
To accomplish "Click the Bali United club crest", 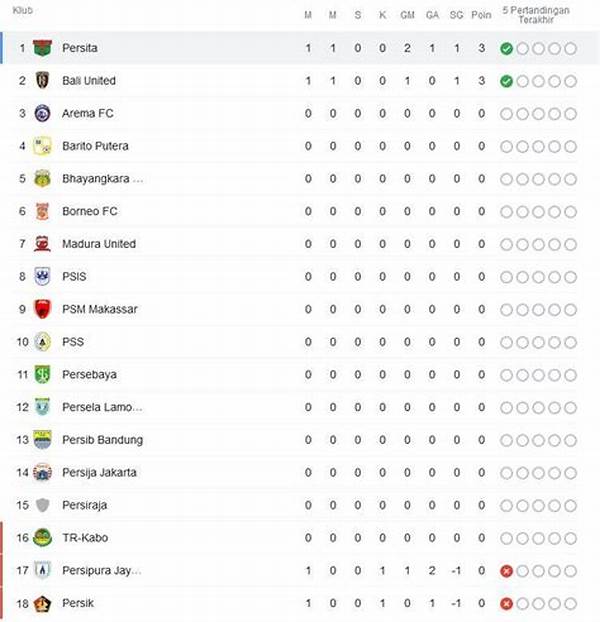I will (42, 81).
